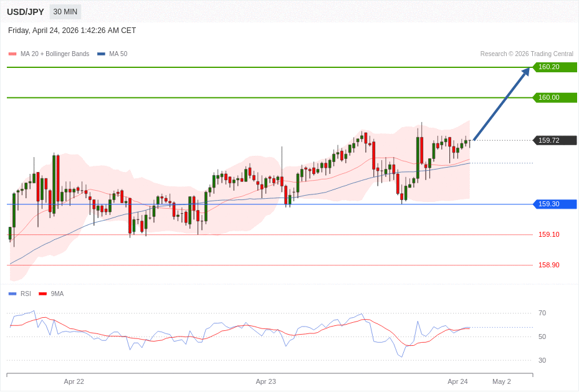Viewport: 579px width, 392px height.
Task: Click the green 160.20 price target flag
Action: [555, 67]
